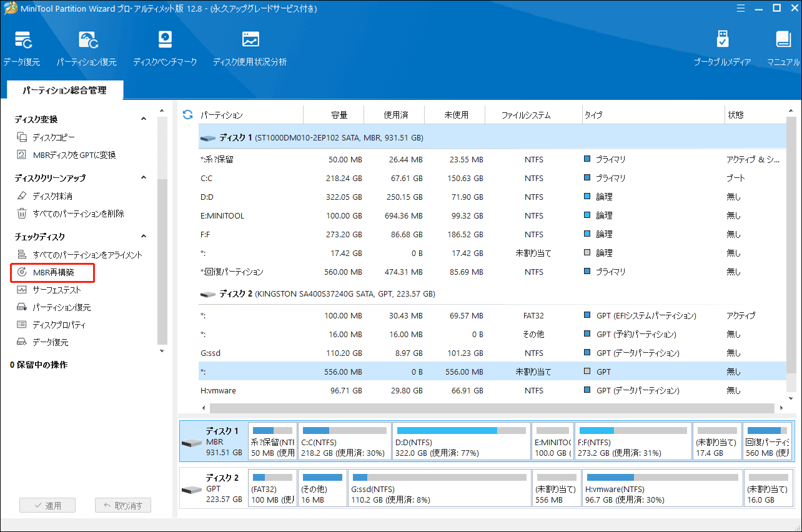Select the C:C partition row
Viewport: 802px width, 532px height.
coord(492,178)
